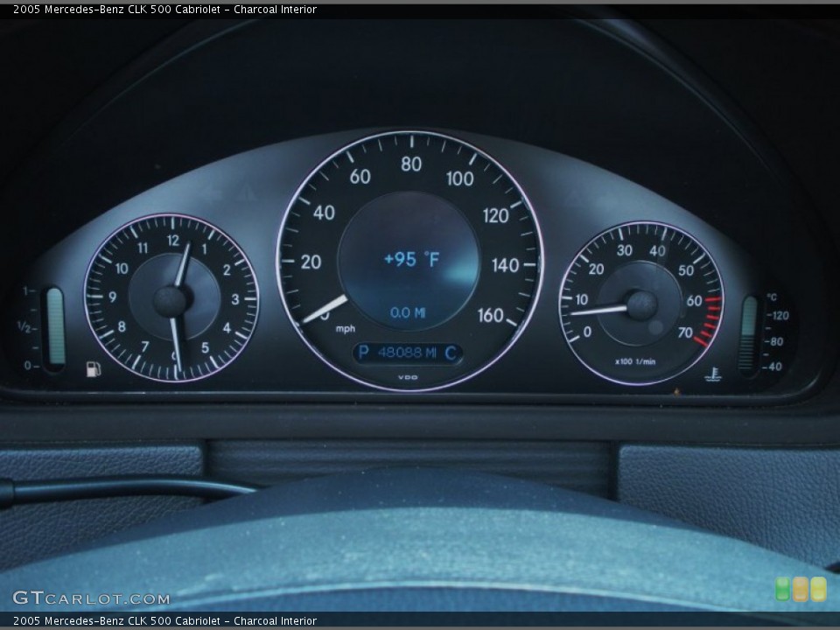Click "50" on the tachometer
The image size is (840, 630).
point(686,270)
